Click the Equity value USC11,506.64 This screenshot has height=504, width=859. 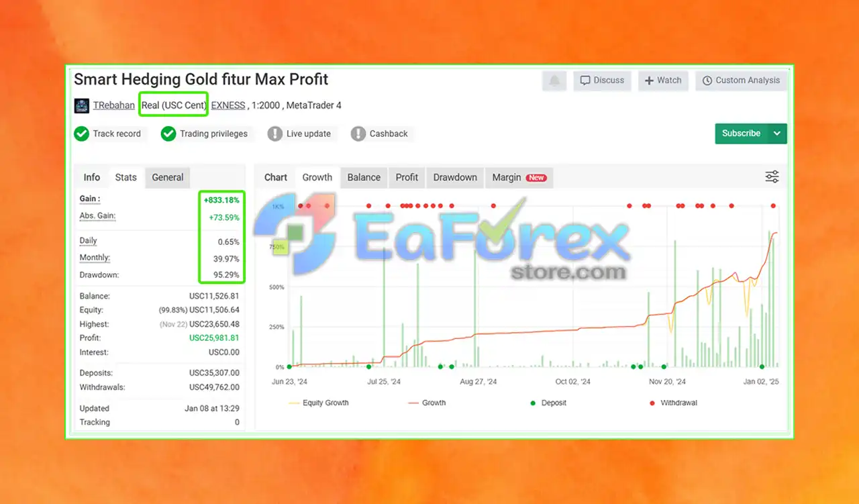(214, 310)
